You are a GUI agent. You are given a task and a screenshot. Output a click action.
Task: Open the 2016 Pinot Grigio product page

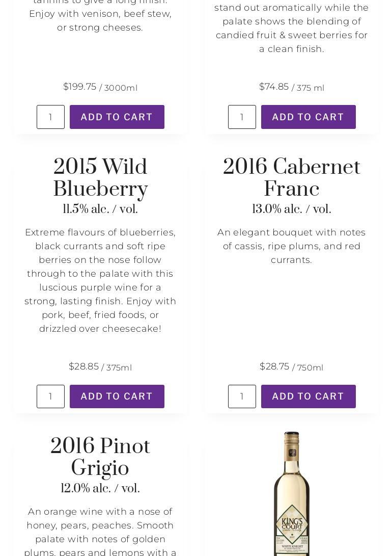[x=100, y=457]
